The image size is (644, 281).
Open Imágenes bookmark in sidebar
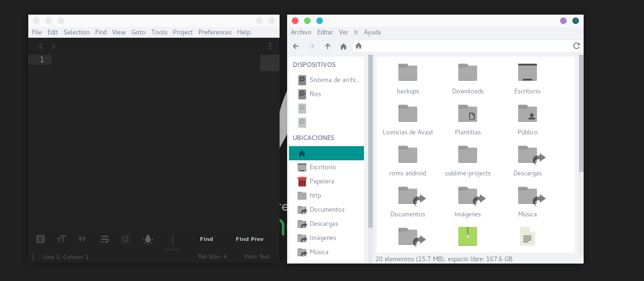(326, 238)
